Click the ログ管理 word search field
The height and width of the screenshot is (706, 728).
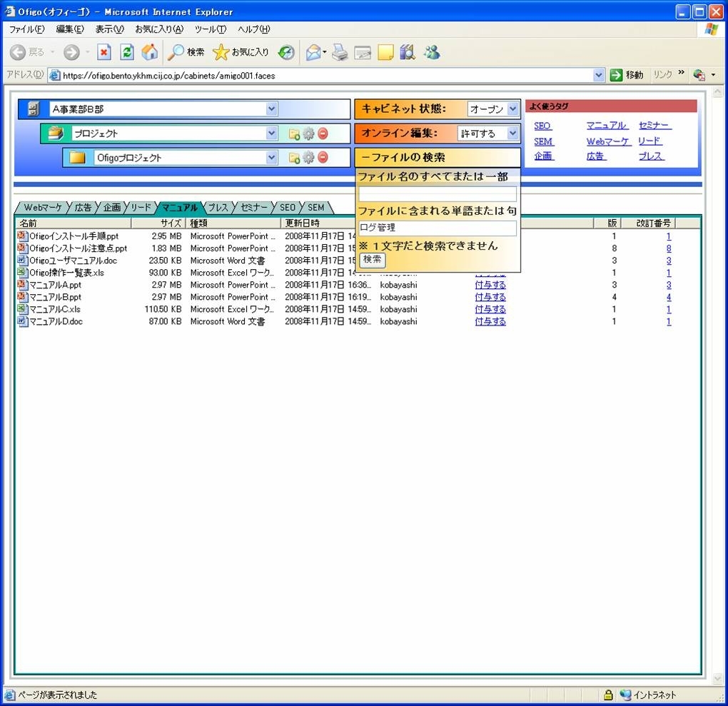coord(438,228)
